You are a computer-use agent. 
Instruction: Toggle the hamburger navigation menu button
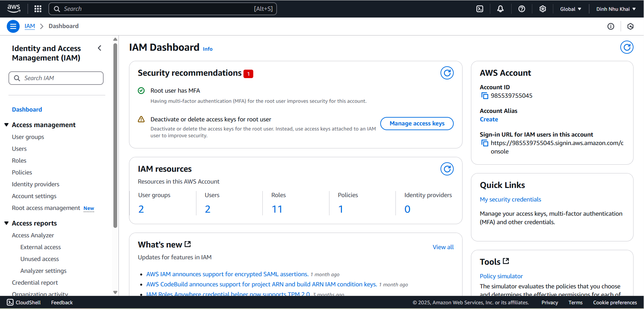point(13,26)
